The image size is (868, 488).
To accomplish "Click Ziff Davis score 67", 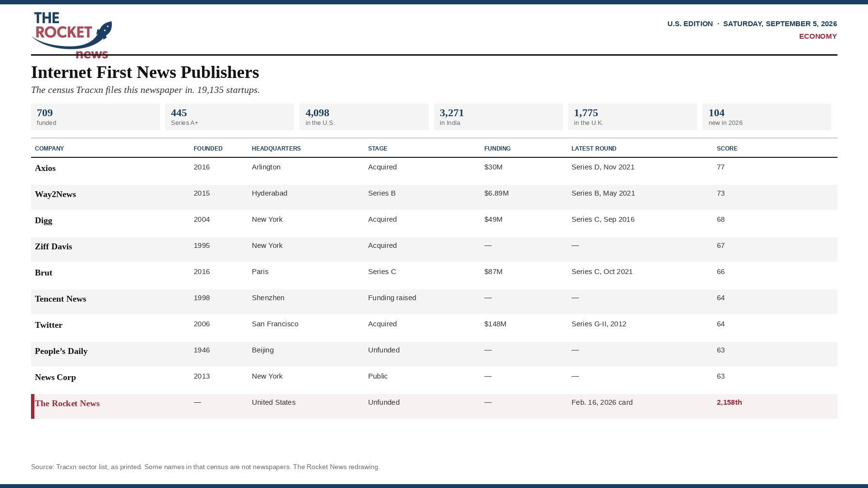I will pyautogui.click(x=721, y=245).
